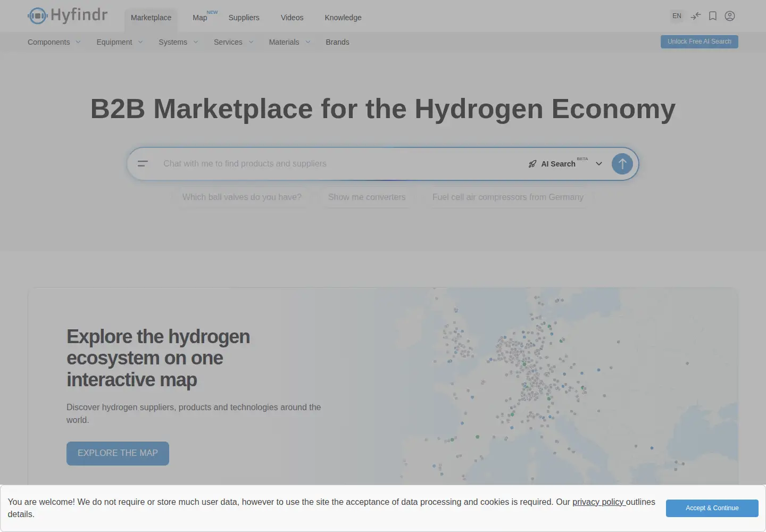Submit search with the up-arrow button

click(622, 164)
